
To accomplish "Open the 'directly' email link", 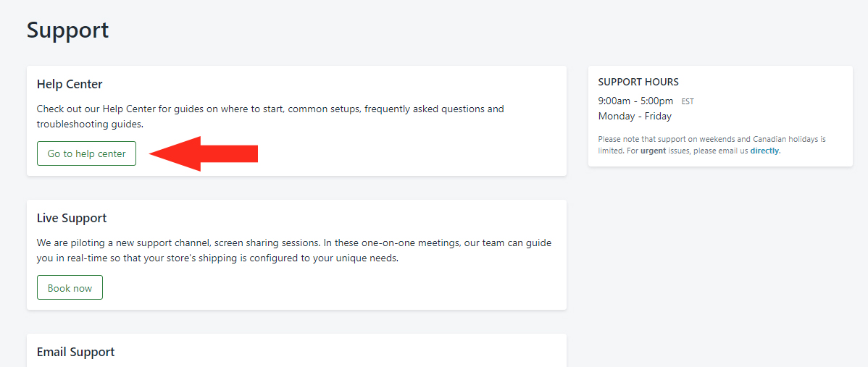I will [x=764, y=151].
